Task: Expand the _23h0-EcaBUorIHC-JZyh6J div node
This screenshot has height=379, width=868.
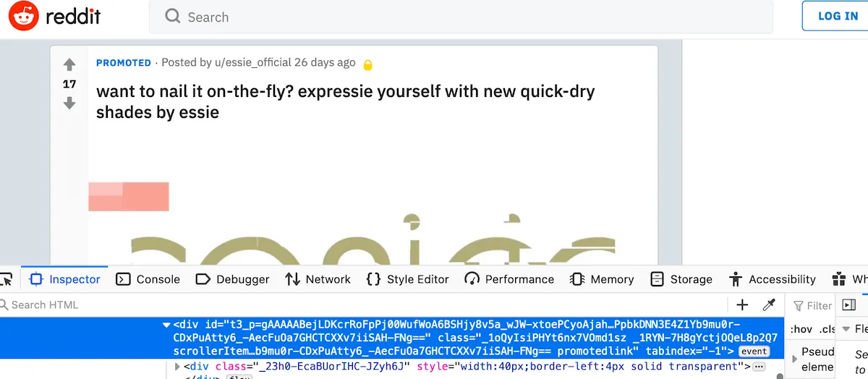Action: click(178, 367)
